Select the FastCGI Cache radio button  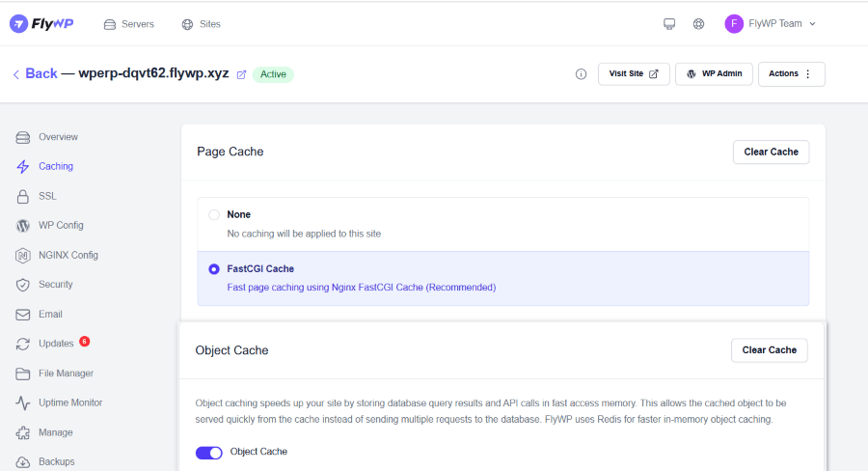click(x=214, y=269)
